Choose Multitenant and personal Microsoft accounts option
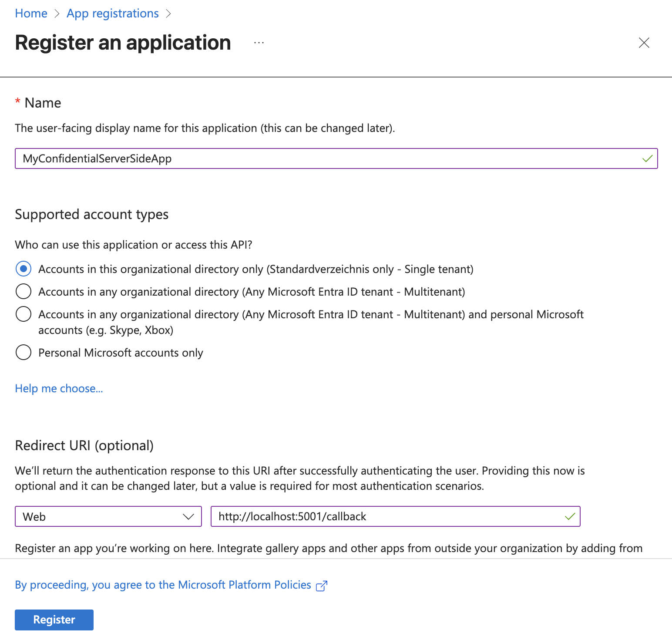The height and width of the screenshot is (640, 672). [x=24, y=314]
